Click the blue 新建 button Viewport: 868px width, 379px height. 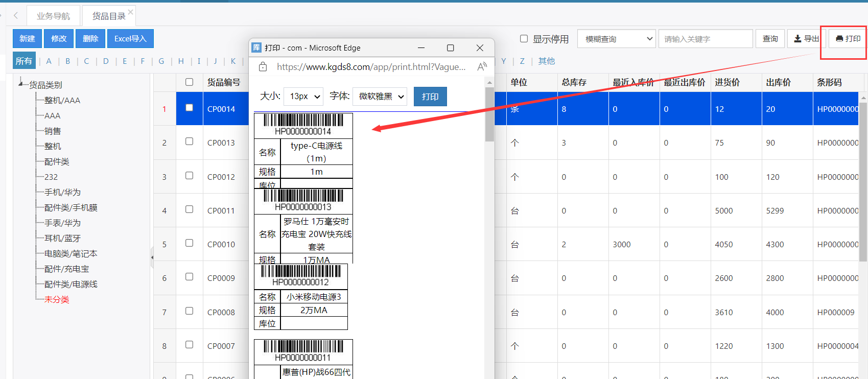(x=27, y=39)
